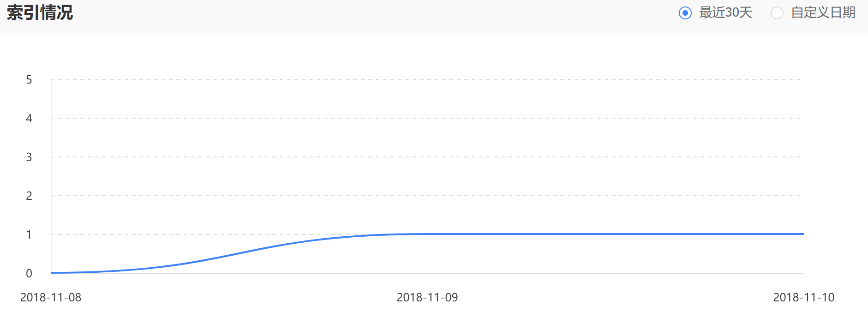Click the y-axis label 3
868x324 pixels.
tap(29, 157)
